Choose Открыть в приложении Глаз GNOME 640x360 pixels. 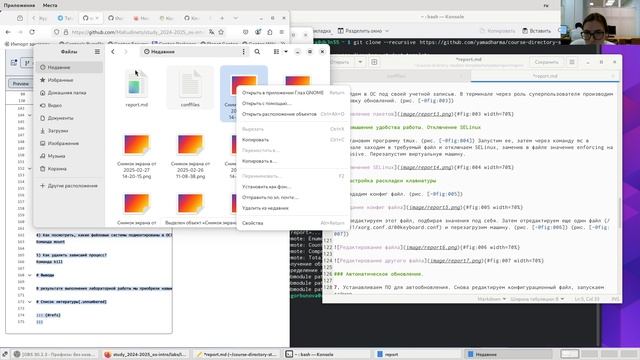[x=293, y=93]
